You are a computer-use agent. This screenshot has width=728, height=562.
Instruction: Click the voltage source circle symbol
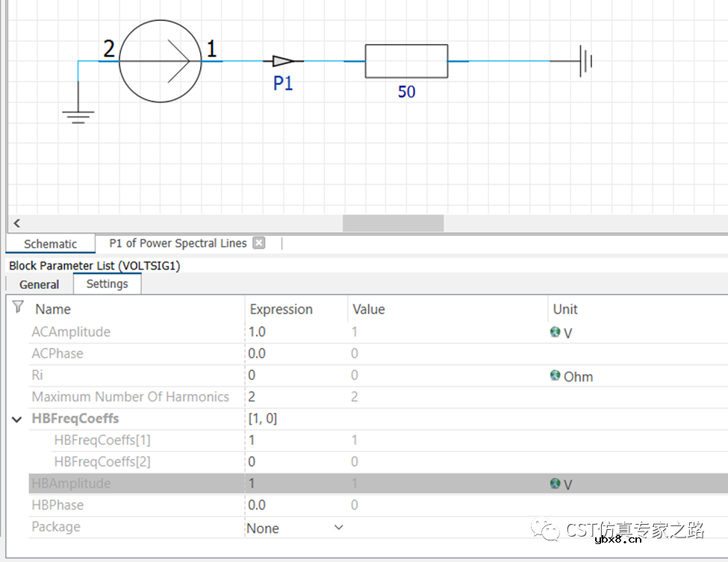(x=160, y=60)
